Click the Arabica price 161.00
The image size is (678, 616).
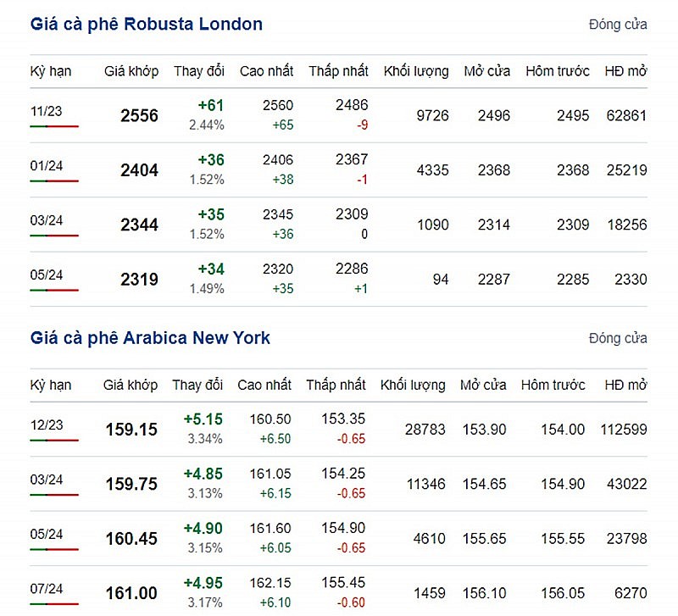(131, 593)
